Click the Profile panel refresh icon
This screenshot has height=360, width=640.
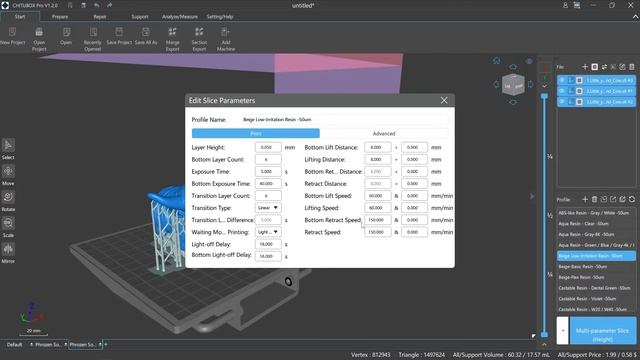(x=632, y=199)
